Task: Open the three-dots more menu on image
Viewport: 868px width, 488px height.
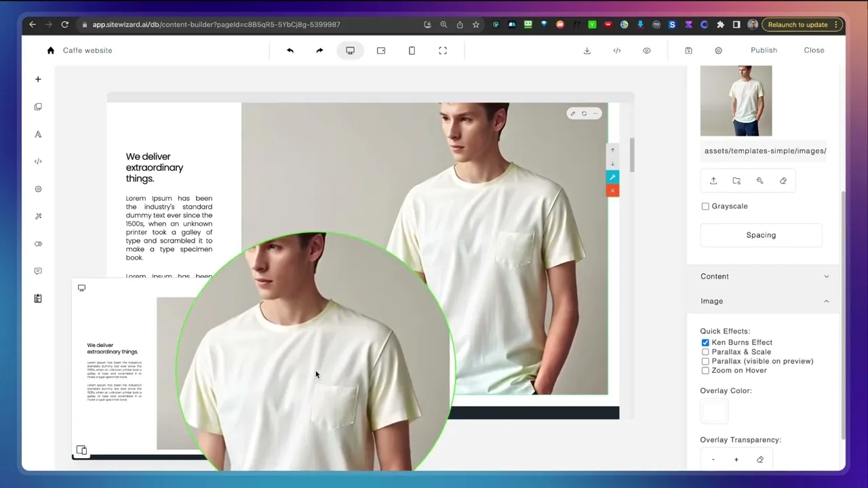Action: coord(595,113)
